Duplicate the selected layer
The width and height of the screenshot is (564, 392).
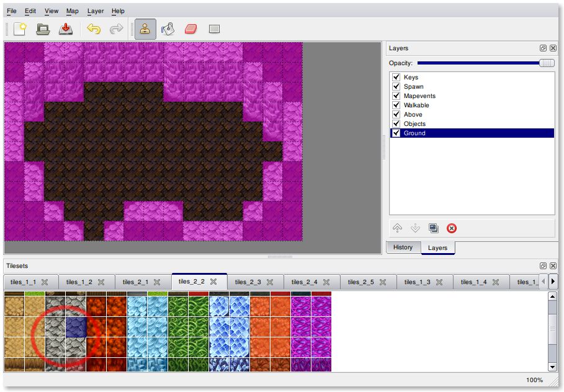(434, 228)
